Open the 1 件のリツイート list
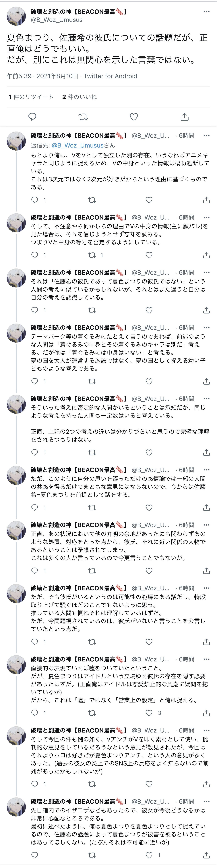Image resolution: width=217 pixels, height=868 pixels. tap(31, 97)
